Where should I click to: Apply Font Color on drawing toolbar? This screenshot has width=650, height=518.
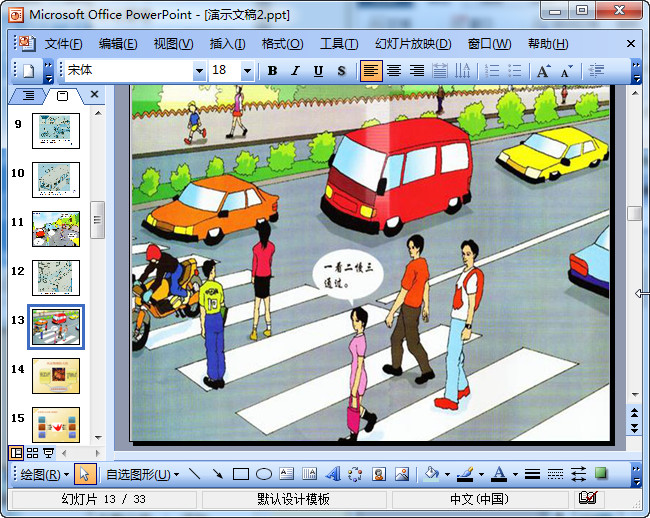click(x=500, y=474)
